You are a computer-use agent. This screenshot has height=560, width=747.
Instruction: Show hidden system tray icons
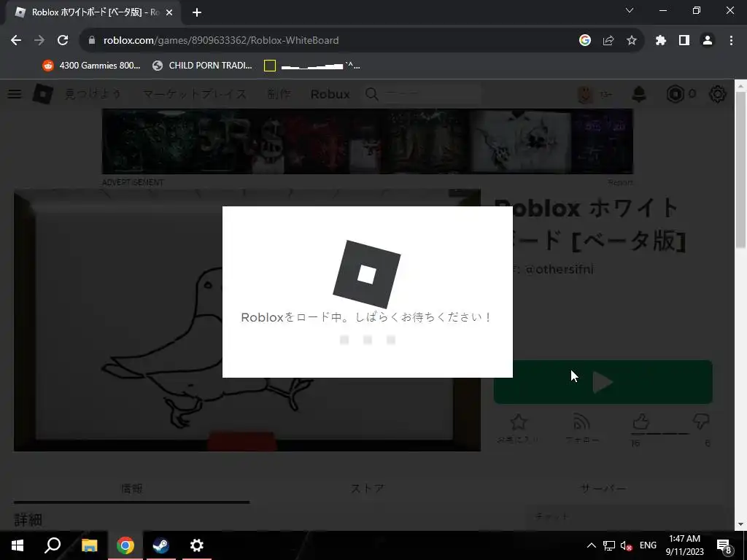point(591,545)
